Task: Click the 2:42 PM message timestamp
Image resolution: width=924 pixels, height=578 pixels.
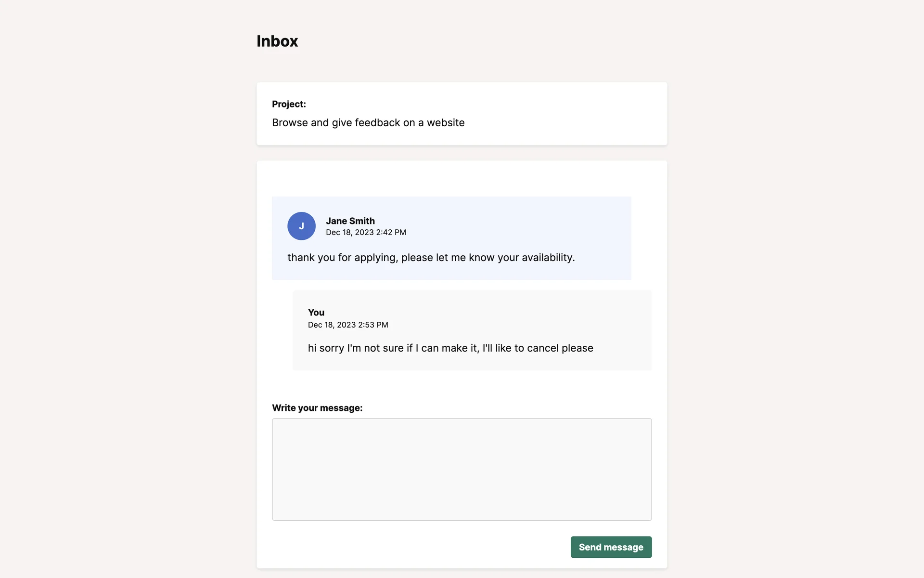Action: [x=366, y=233]
